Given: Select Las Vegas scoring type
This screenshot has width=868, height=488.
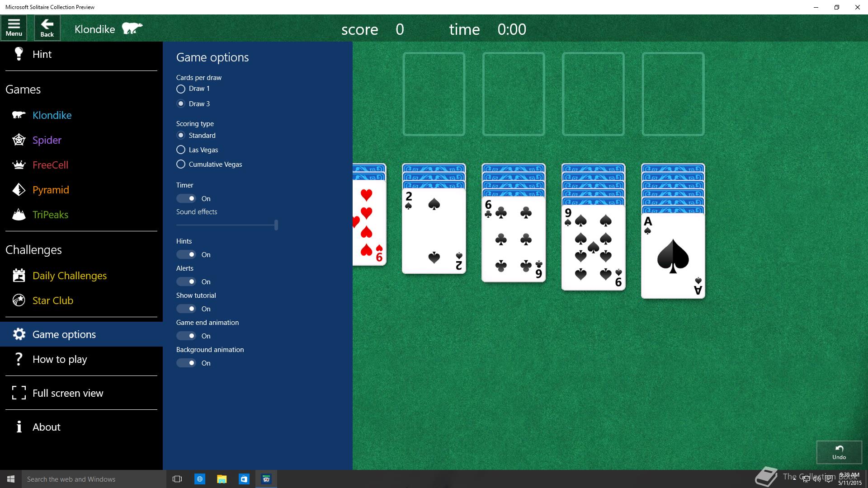Looking at the screenshot, I should click(x=181, y=150).
